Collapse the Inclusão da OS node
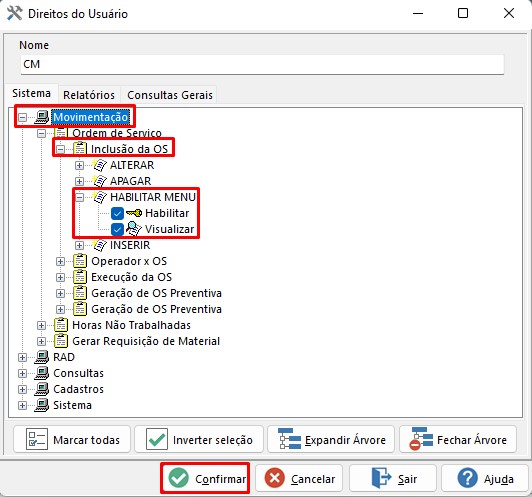 (x=60, y=149)
